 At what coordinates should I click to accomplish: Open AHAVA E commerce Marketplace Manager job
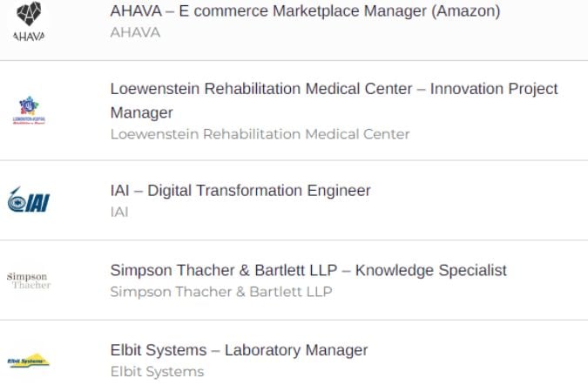pyautogui.click(x=305, y=10)
